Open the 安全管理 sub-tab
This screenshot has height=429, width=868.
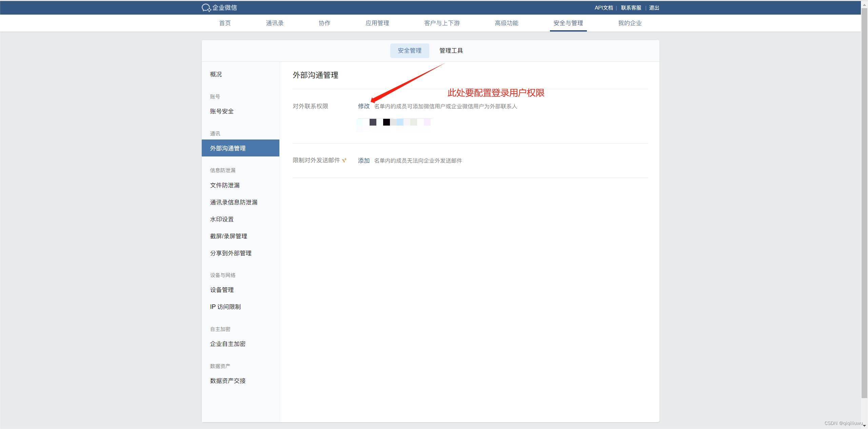point(409,51)
